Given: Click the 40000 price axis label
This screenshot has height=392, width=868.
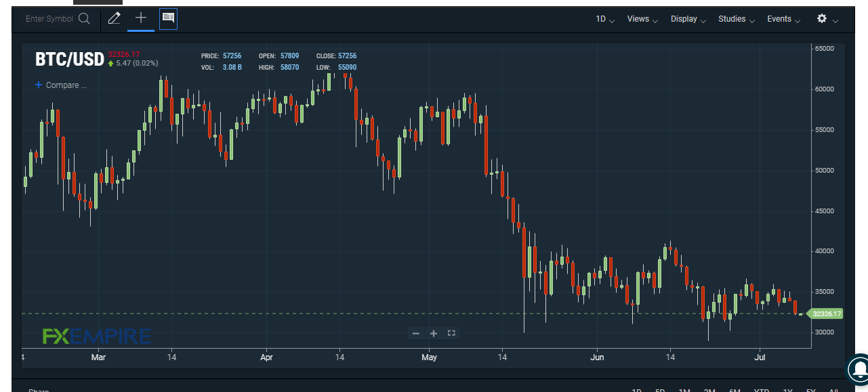Looking at the screenshot, I should (825, 251).
